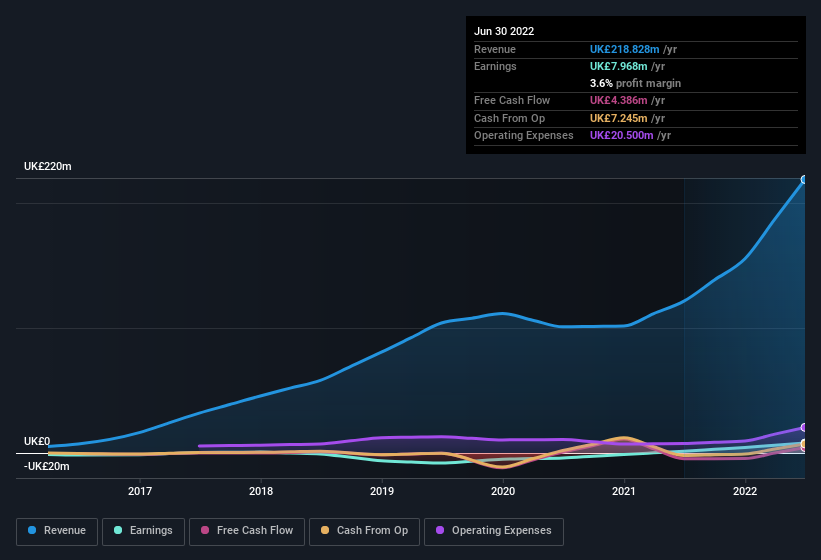This screenshot has height=560, width=821.
Task: Toggle the Operating Expenses legend button
Action: click(494, 532)
